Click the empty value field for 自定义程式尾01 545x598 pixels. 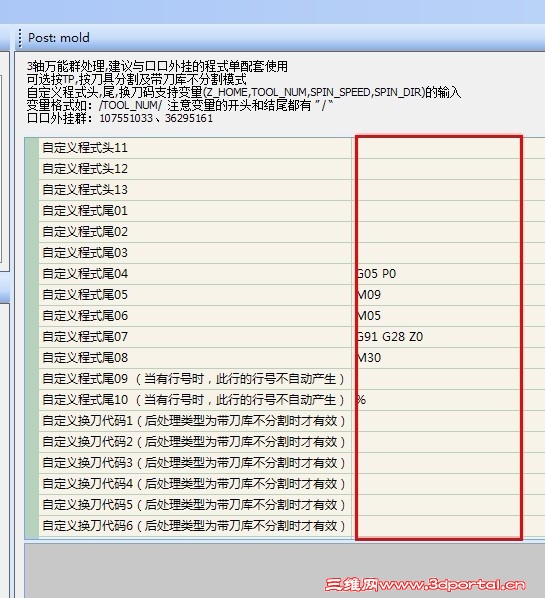449,211
